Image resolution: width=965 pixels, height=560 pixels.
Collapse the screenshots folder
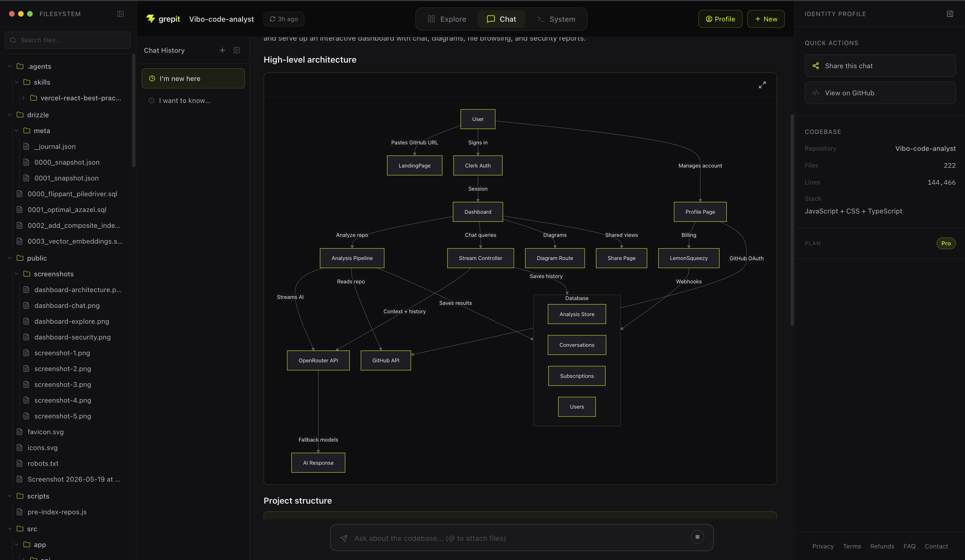16,274
